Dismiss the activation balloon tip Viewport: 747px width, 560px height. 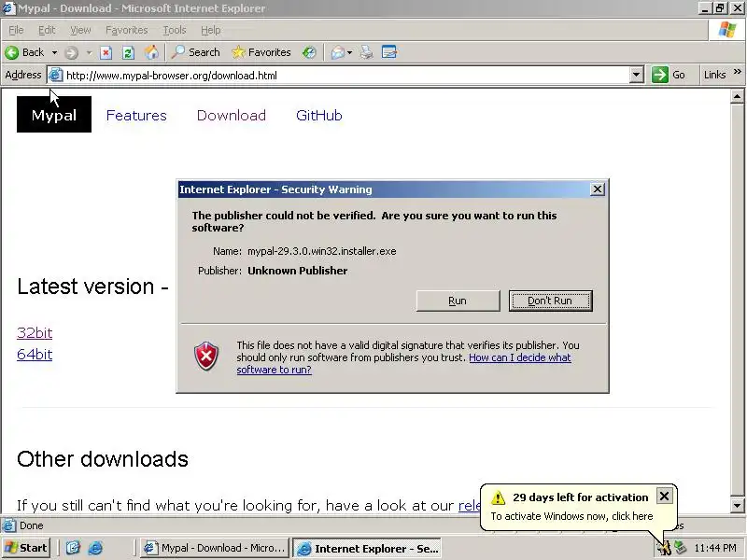pyautogui.click(x=664, y=497)
